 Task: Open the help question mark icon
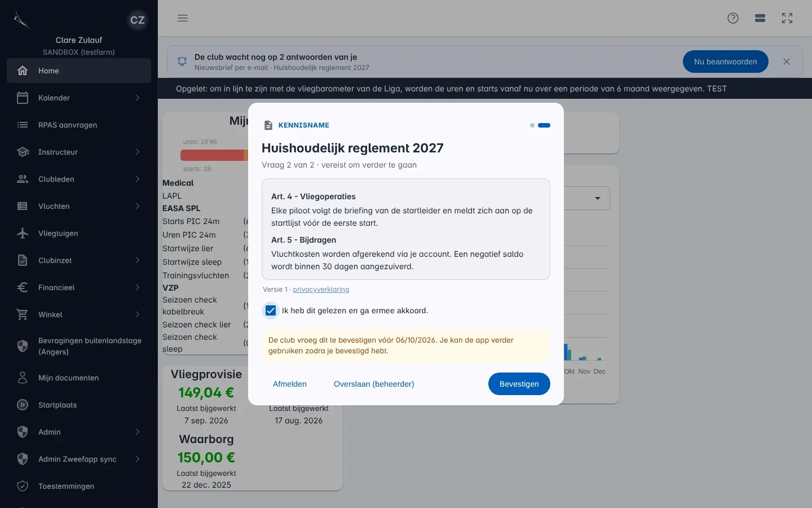(x=733, y=18)
